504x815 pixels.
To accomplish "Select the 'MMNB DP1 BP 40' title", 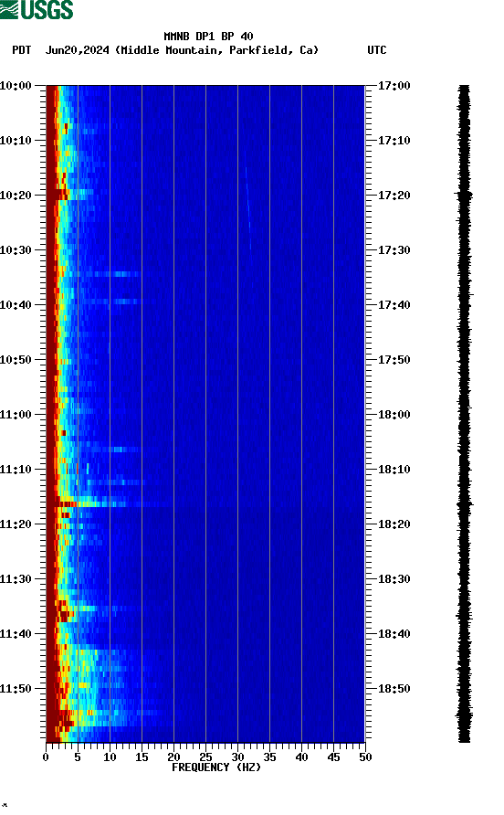I will [x=208, y=37].
